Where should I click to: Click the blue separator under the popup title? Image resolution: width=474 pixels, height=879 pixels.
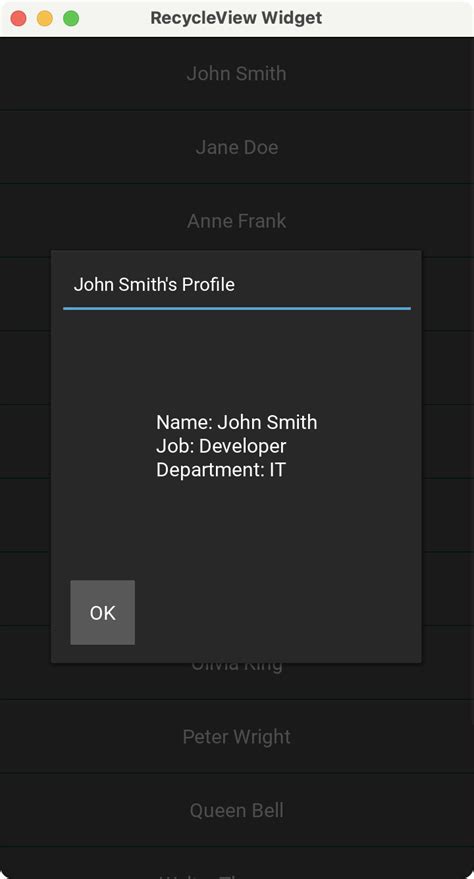pyautogui.click(x=237, y=308)
